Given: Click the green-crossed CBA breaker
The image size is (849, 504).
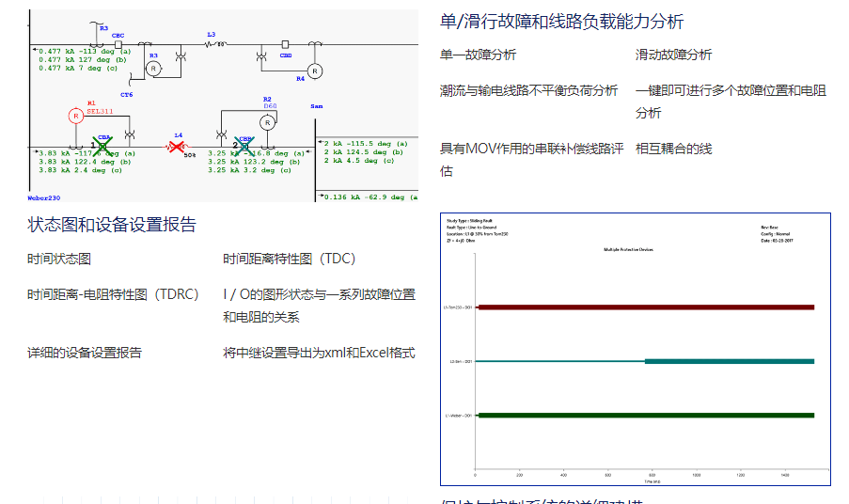Looking at the screenshot, I should coord(102,146).
